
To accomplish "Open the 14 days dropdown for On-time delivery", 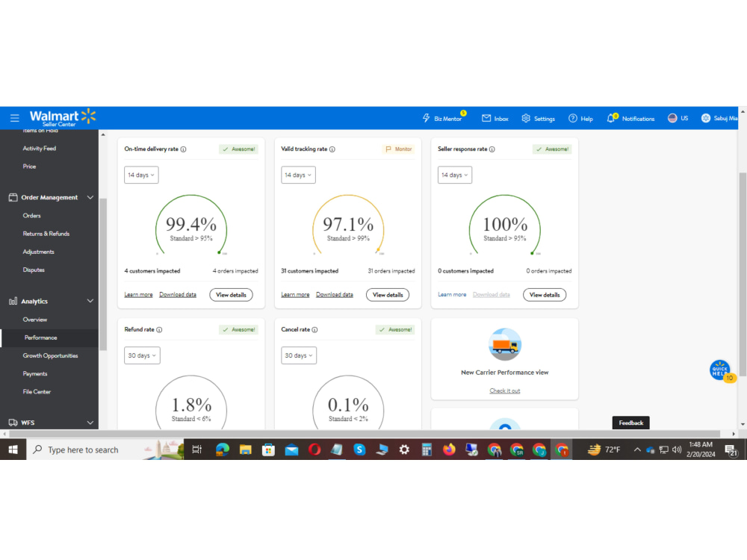I will (x=141, y=175).
